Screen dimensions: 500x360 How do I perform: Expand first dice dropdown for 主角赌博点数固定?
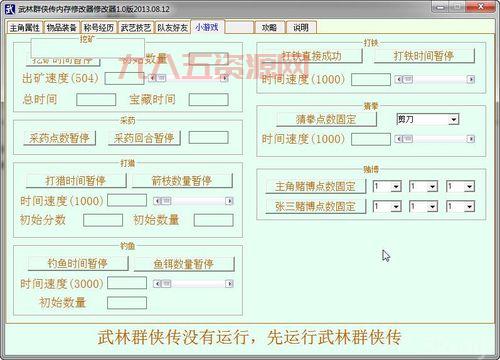(396, 186)
